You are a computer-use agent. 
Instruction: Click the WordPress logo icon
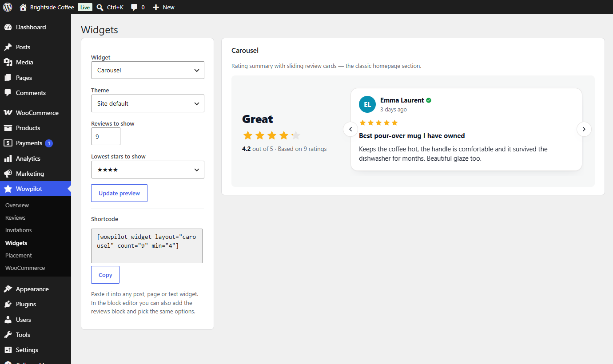(8, 7)
